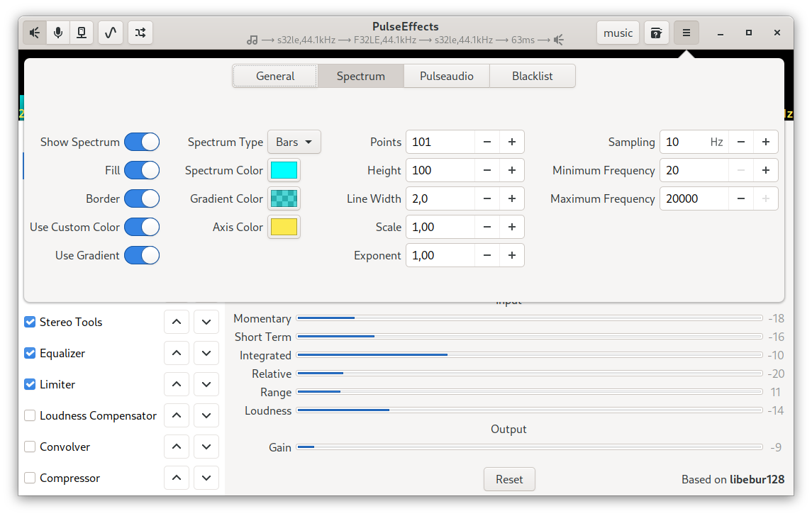
Task: Decrease Maximum Frequency with minus
Action: coord(741,198)
